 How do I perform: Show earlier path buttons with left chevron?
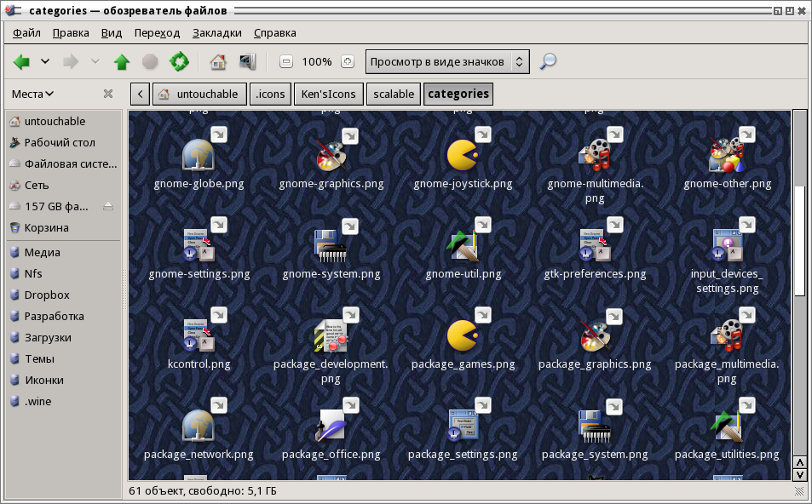pyautogui.click(x=141, y=94)
